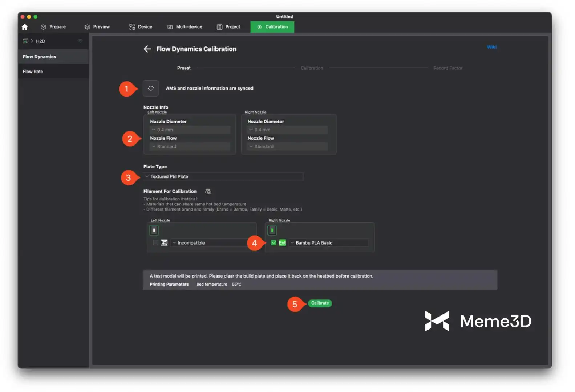Check the left nozzle Incompatible filament checkbox
This screenshot has width=575, height=392.
pyautogui.click(x=155, y=243)
